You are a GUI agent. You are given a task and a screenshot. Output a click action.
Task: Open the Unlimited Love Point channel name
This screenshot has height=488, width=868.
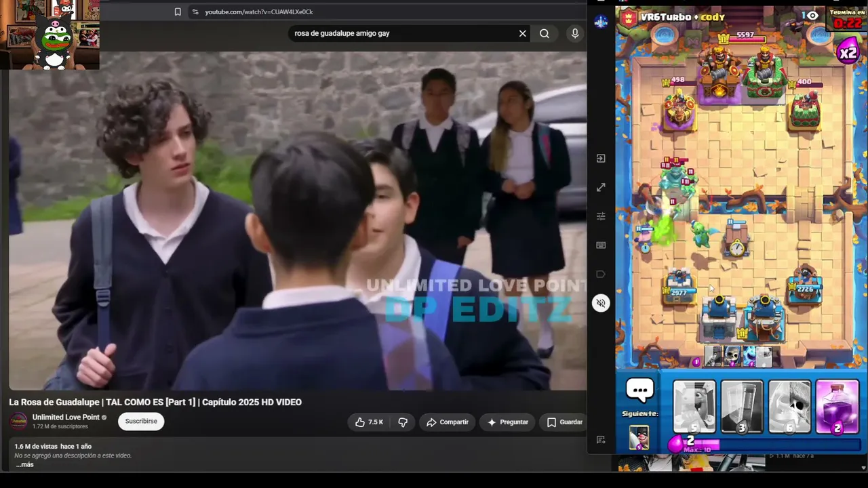click(66, 418)
